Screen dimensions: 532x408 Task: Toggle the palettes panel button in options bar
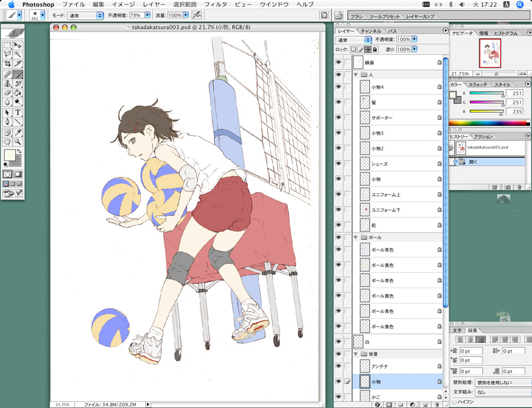324,15
